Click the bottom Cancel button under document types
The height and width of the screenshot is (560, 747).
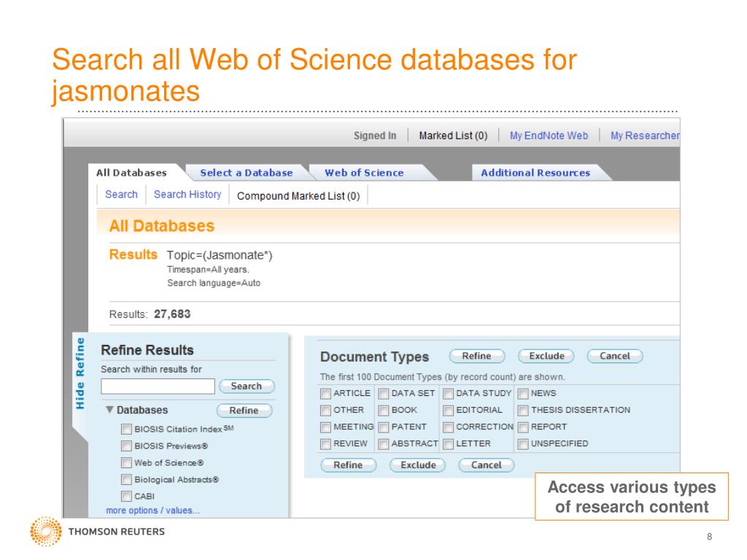pos(487,465)
